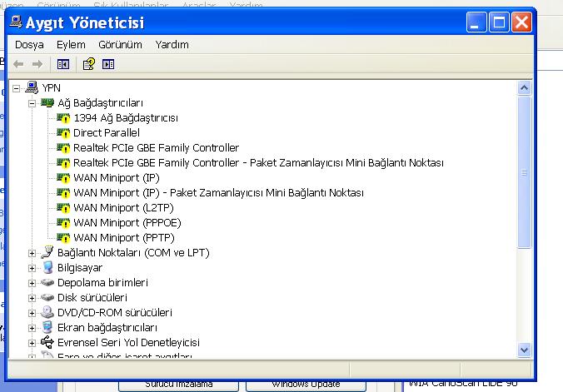Click the Disk sürücüleri drive icon
563x392 pixels.
pos(47,298)
